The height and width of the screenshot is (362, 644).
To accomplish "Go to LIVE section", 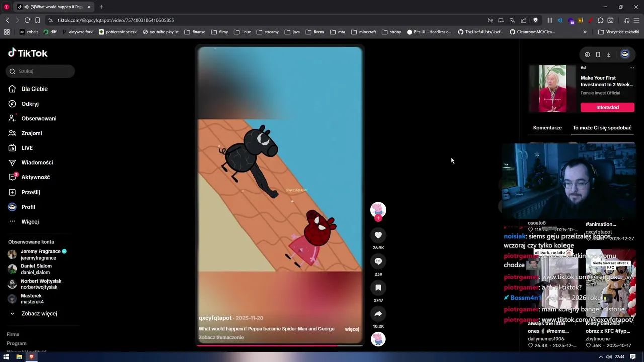I will coord(27,148).
